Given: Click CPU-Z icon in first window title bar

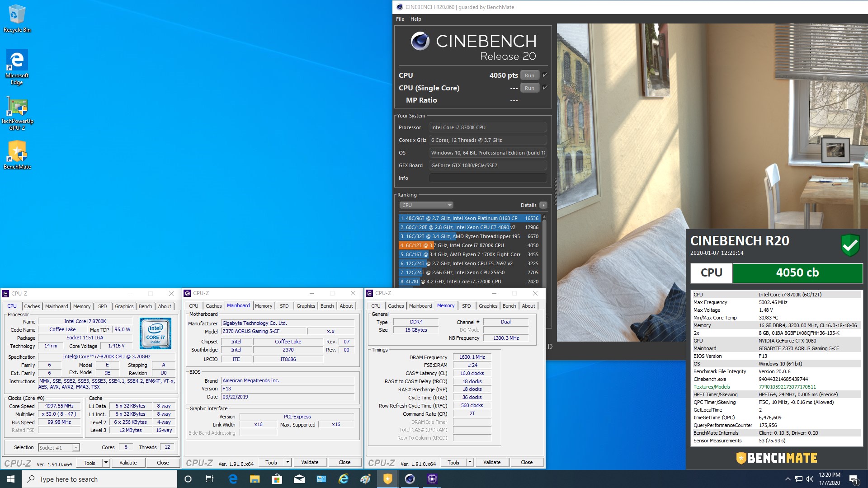Looking at the screenshot, I should (x=5, y=294).
